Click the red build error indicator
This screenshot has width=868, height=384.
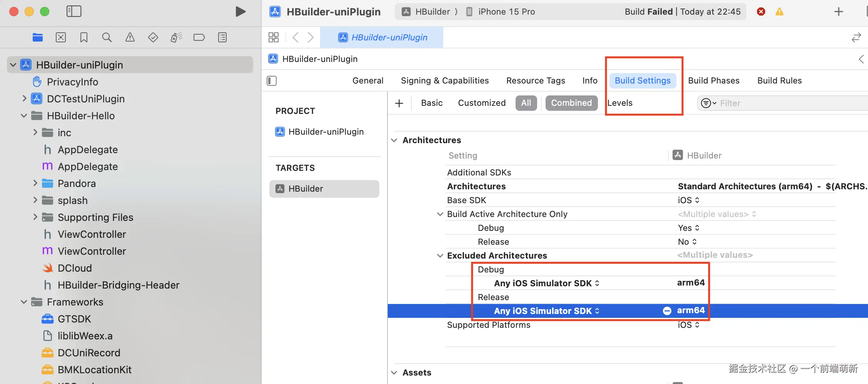tap(761, 12)
